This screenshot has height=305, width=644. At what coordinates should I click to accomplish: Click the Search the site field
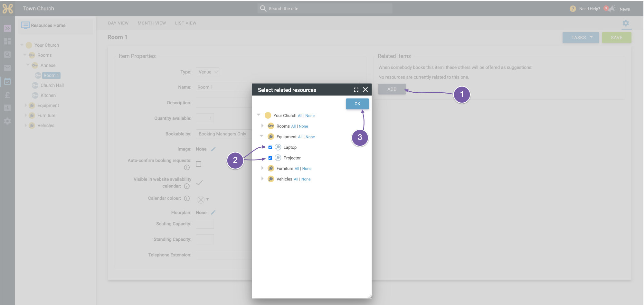click(x=325, y=9)
